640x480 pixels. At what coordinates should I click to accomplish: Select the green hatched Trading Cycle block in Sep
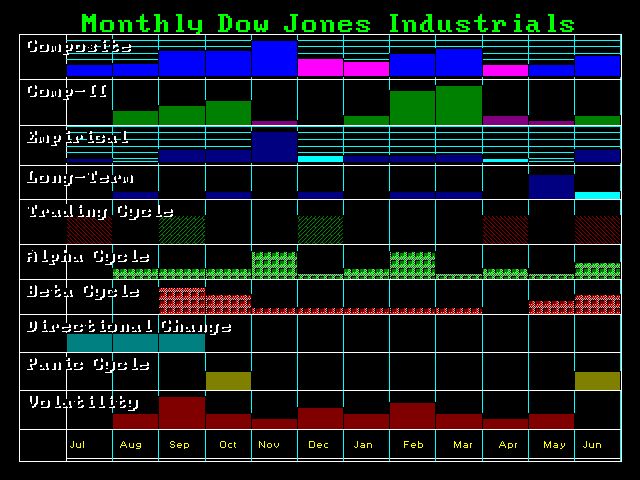pyautogui.click(x=182, y=230)
